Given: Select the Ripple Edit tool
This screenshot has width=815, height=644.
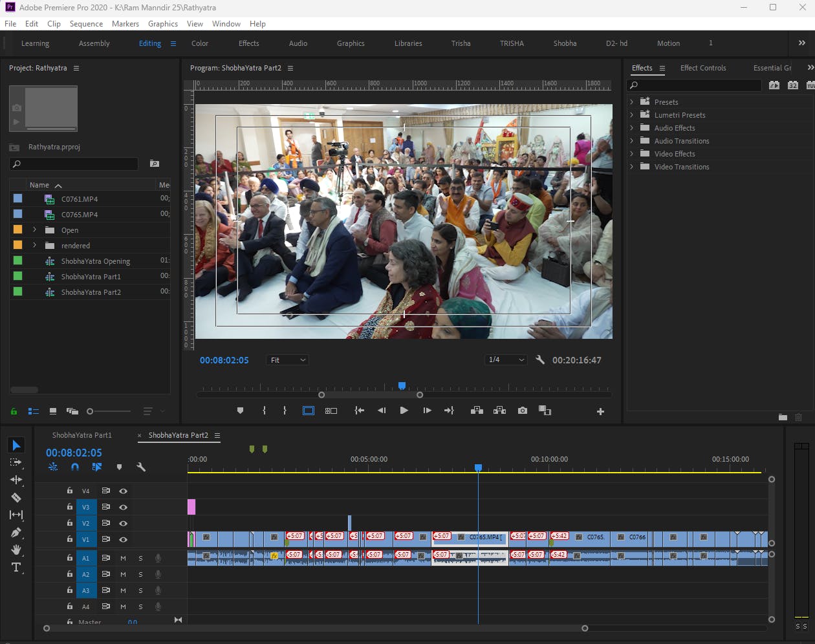Looking at the screenshot, I should 16,480.
